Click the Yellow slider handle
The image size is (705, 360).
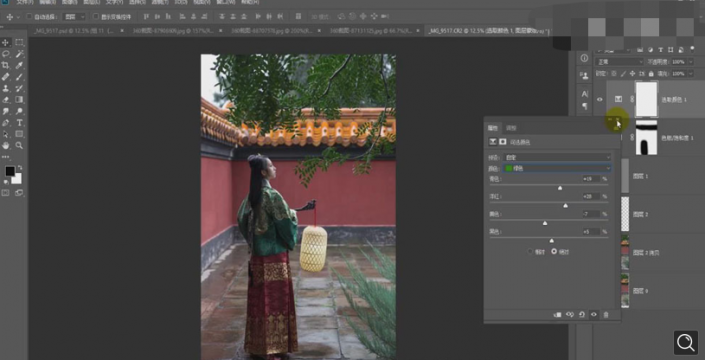click(x=545, y=223)
